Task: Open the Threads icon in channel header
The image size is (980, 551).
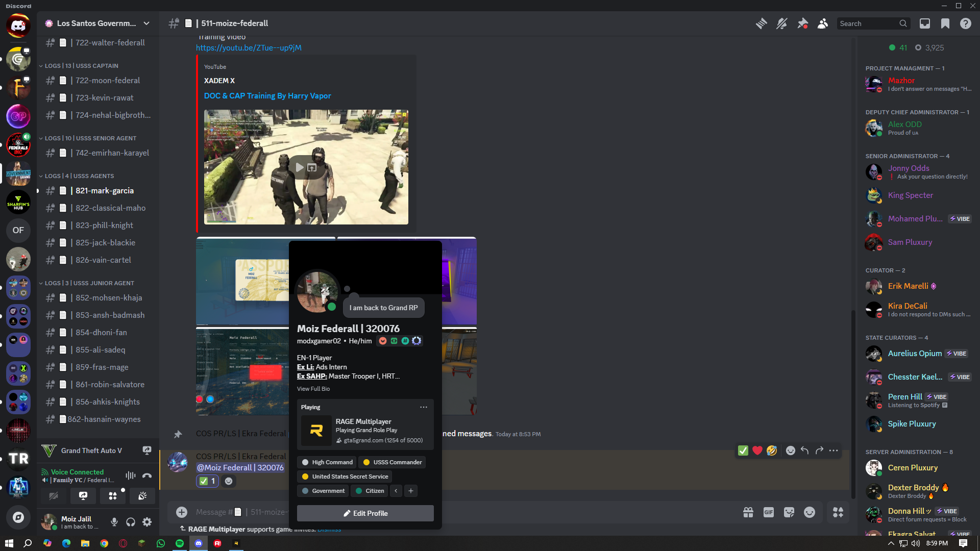Action: click(x=761, y=23)
